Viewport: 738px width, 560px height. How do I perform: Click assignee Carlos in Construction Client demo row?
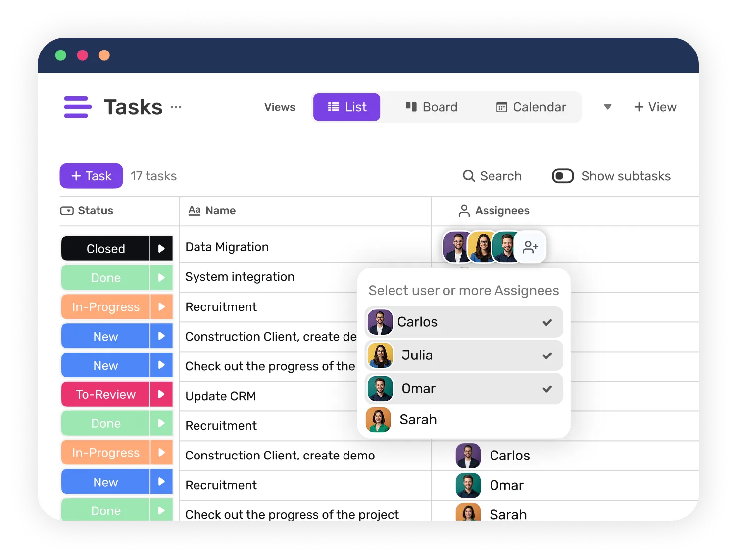point(493,456)
